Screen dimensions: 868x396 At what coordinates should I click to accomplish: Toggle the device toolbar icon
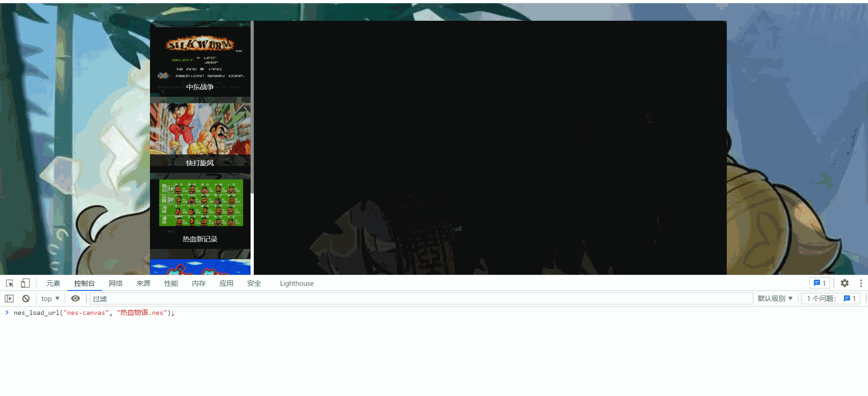(x=25, y=283)
